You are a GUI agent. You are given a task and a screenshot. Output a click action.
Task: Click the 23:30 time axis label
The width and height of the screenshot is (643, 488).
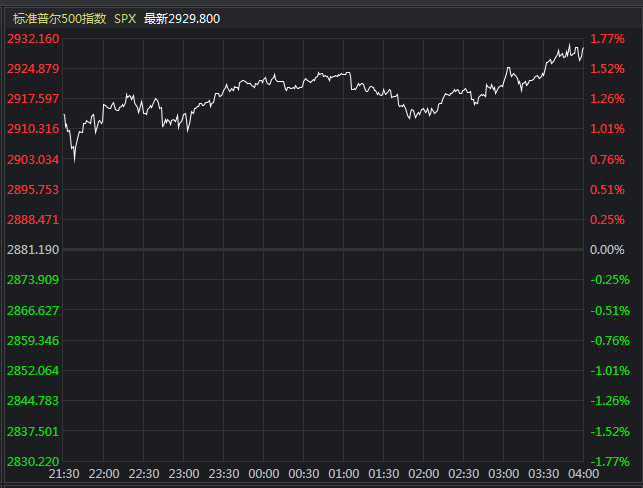[224, 474]
